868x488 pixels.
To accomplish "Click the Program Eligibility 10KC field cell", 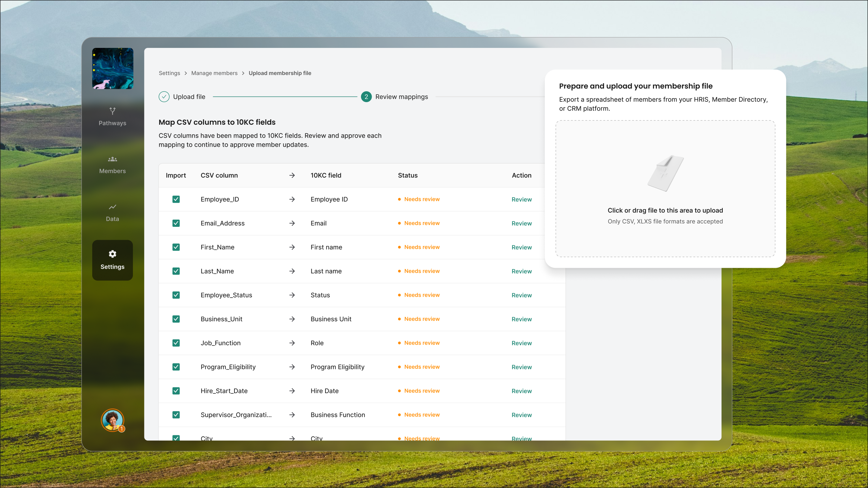I will (x=337, y=367).
